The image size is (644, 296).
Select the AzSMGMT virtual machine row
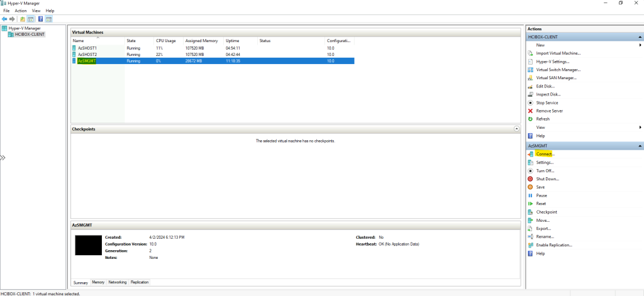213,61
